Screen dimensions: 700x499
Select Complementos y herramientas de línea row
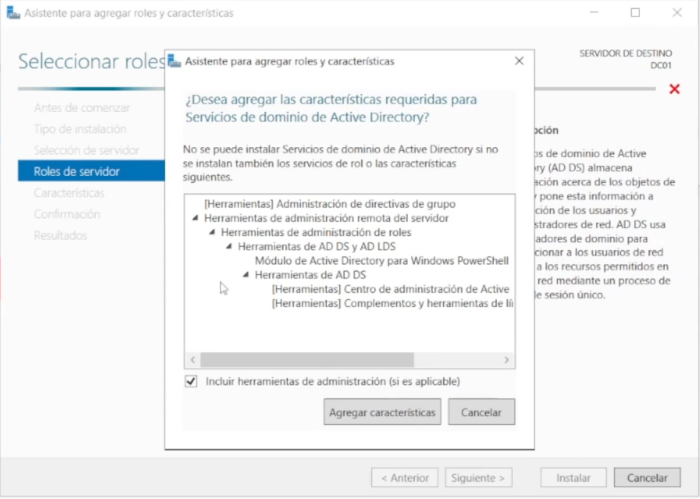click(x=392, y=304)
